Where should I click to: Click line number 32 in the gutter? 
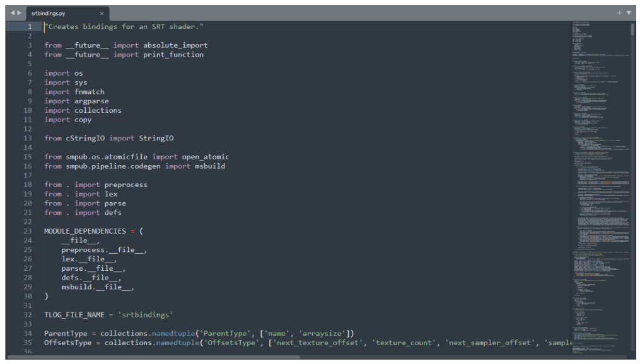point(27,315)
